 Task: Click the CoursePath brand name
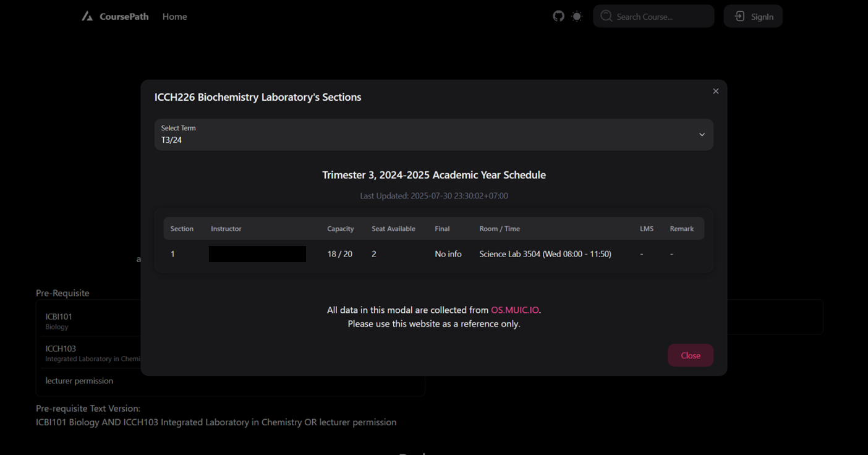124,17
